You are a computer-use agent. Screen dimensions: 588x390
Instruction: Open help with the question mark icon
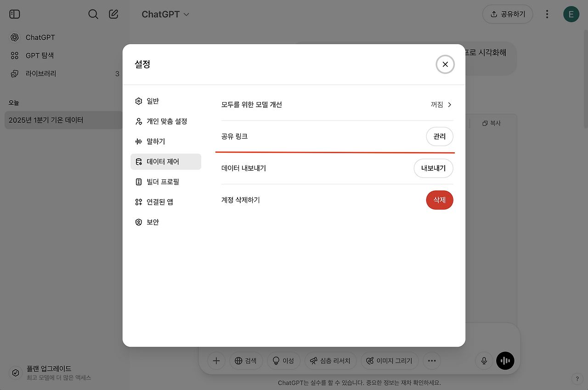point(577,379)
